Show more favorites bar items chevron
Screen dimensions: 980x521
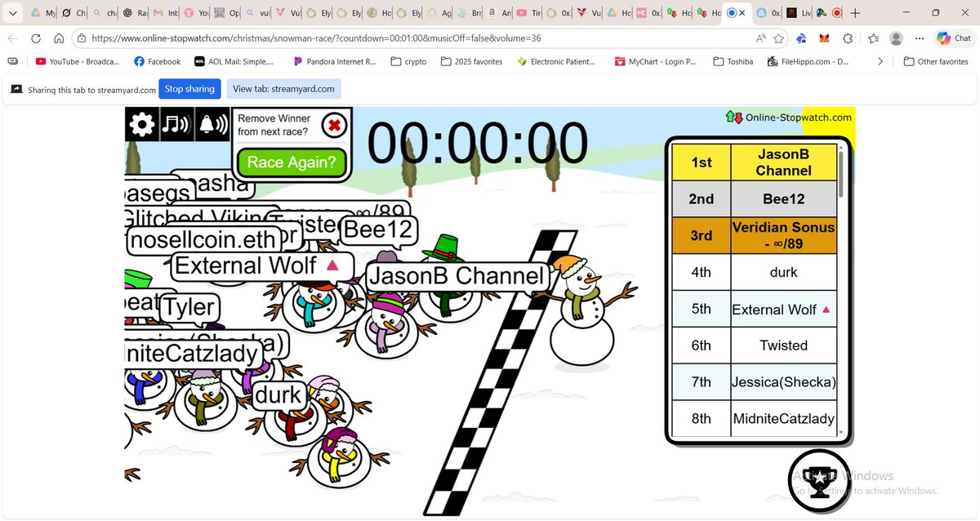(x=880, y=61)
